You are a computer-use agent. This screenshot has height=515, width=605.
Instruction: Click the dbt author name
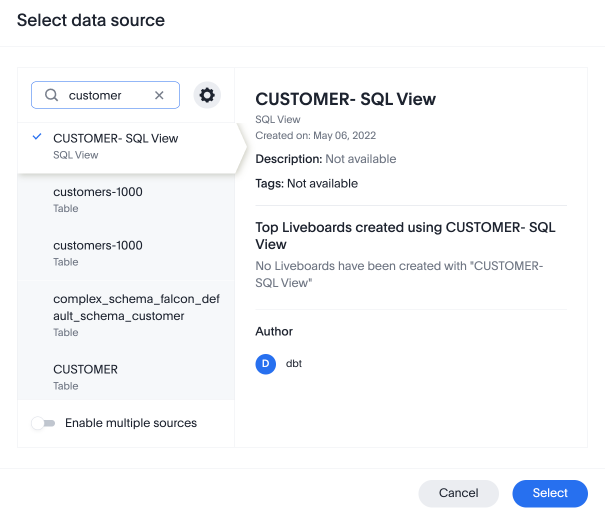pos(294,364)
